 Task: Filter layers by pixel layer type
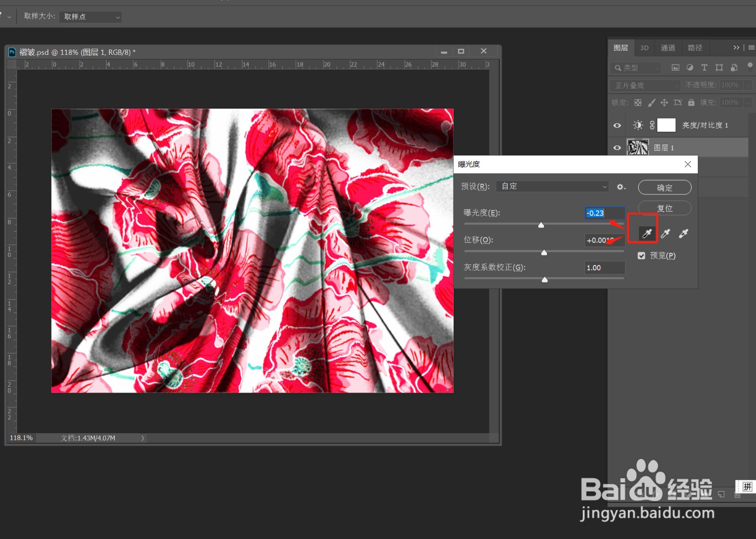676,68
